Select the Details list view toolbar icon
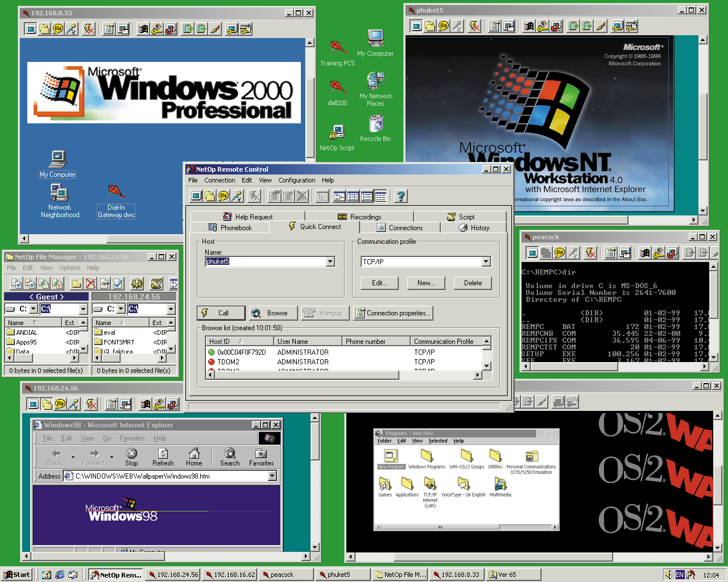The width and height of the screenshot is (728, 582). pos(380,197)
